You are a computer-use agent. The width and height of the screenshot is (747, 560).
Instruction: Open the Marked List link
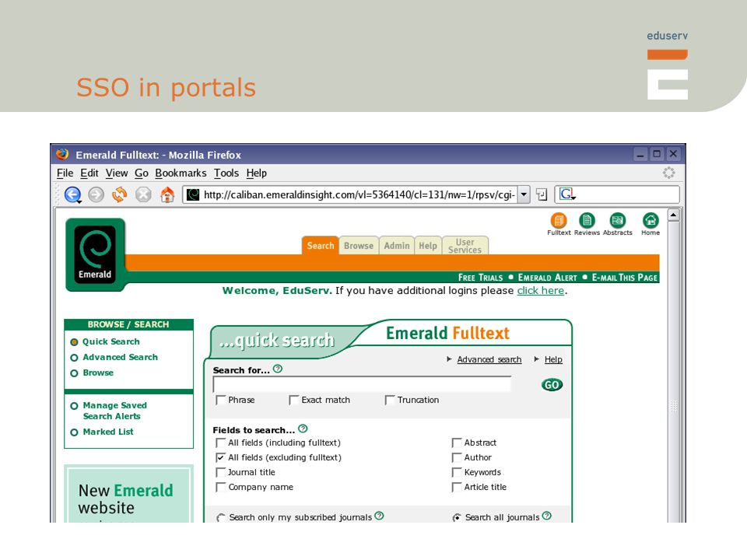107,432
